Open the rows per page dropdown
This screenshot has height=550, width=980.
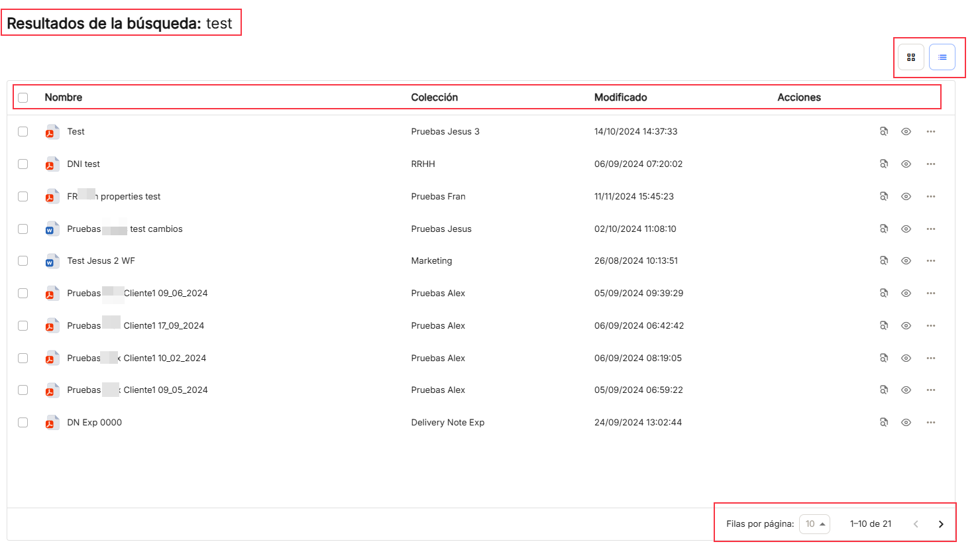(x=814, y=523)
